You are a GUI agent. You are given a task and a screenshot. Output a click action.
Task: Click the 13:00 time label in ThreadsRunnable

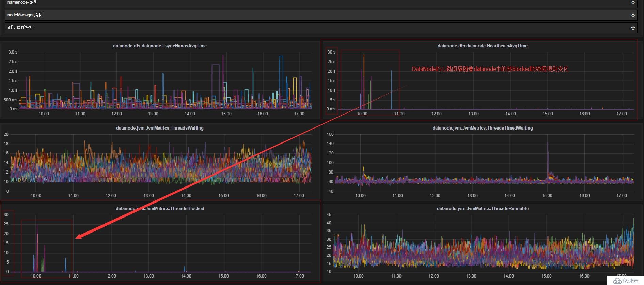[471, 276]
